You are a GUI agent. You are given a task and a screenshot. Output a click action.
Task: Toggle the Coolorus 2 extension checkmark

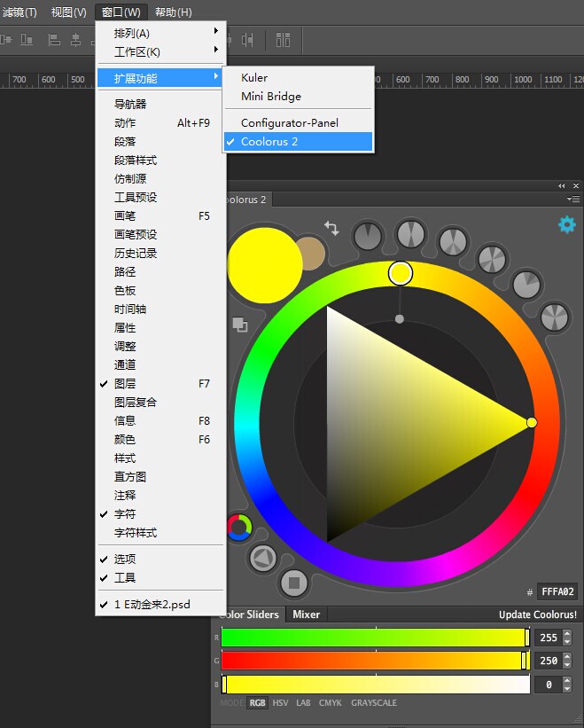pyautogui.click(x=299, y=142)
